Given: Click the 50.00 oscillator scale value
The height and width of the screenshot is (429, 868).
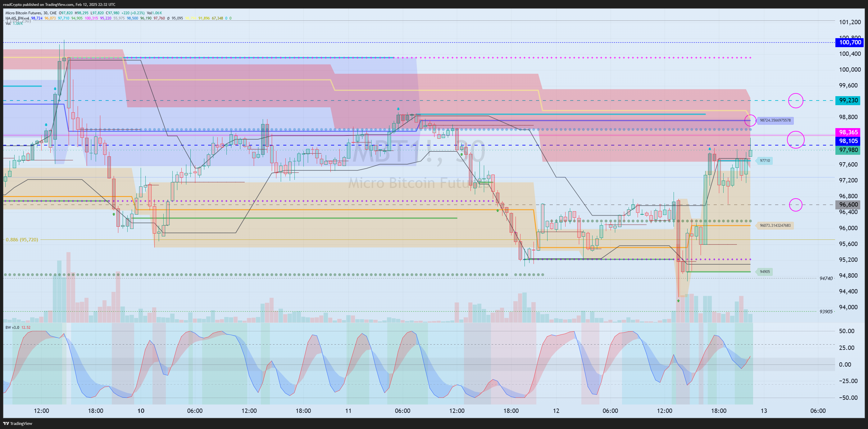Looking at the screenshot, I should [x=847, y=331].
